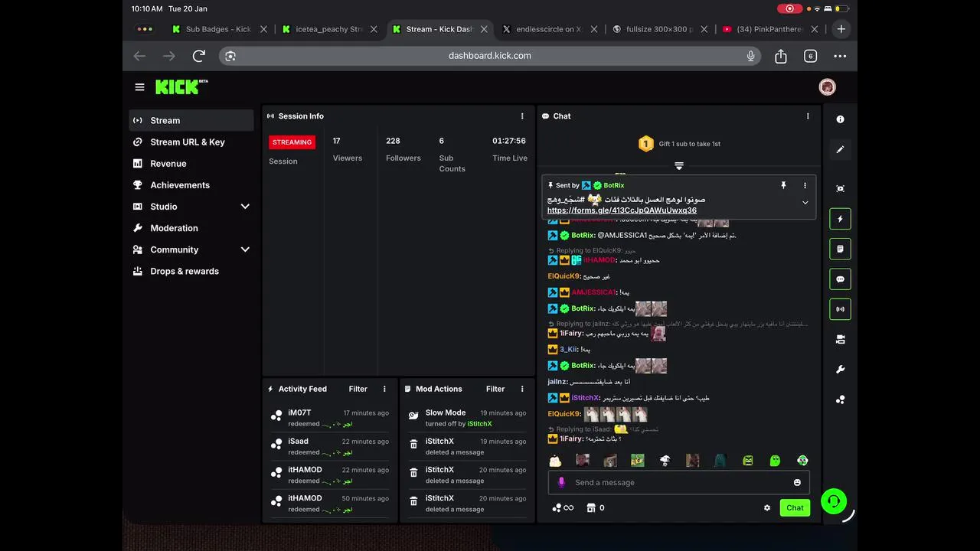Open Activity Feed three-dot options
980x551 pixels.
click(384, 389)
